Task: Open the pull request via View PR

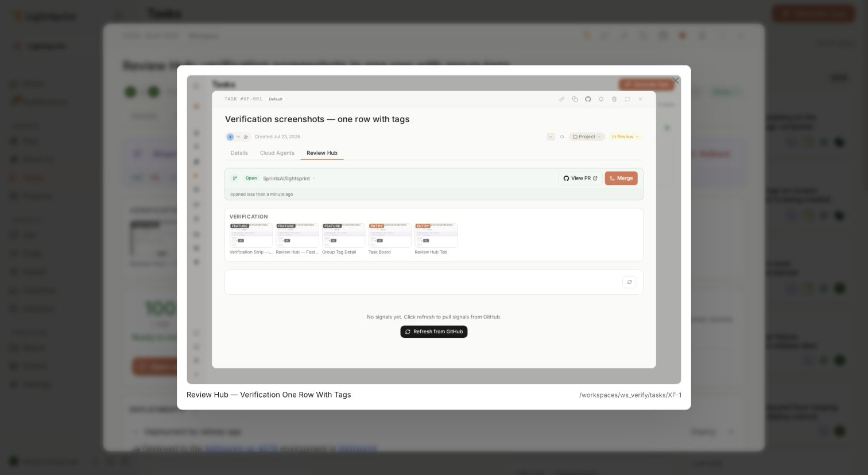Action: (x=580, y=178)
